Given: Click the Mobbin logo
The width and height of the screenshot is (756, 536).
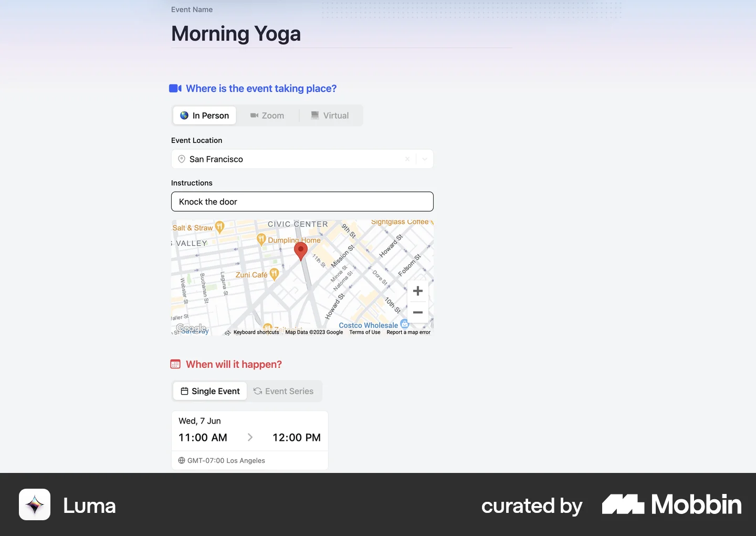Looking at the screenshot, I should click(x=671, y=504).
